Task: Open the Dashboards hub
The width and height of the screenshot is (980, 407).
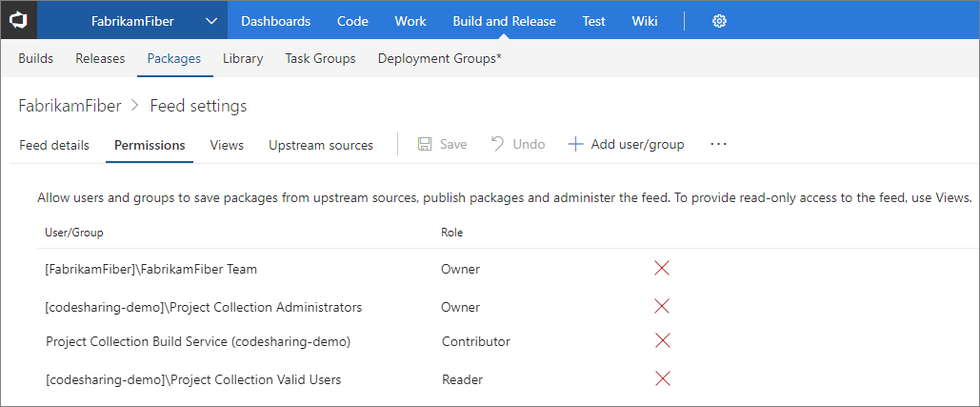Action: click(275, 21)
